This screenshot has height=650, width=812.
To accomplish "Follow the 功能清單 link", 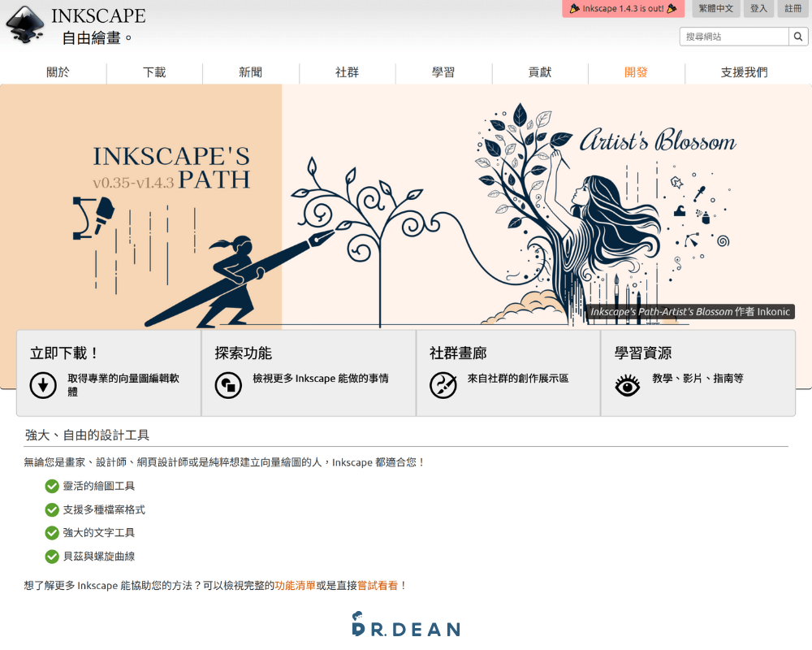I will click(296, 585).
